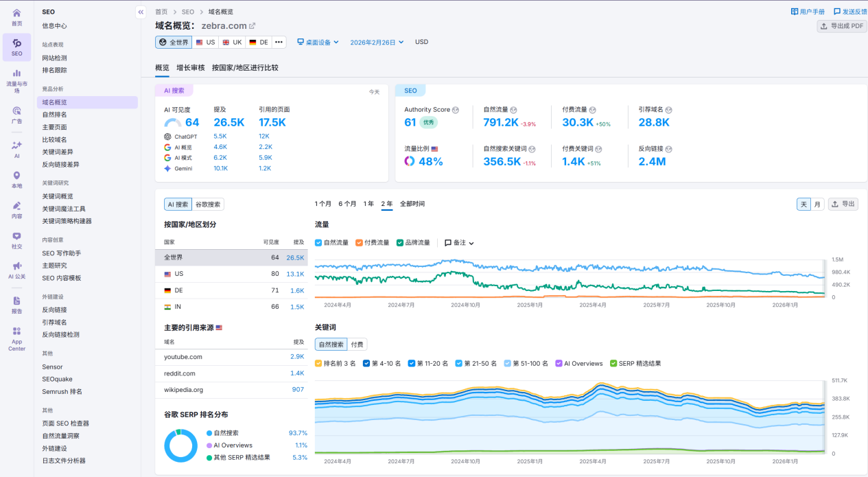Select the 6 个月 time range
The image size is (868, 477).
347,204
